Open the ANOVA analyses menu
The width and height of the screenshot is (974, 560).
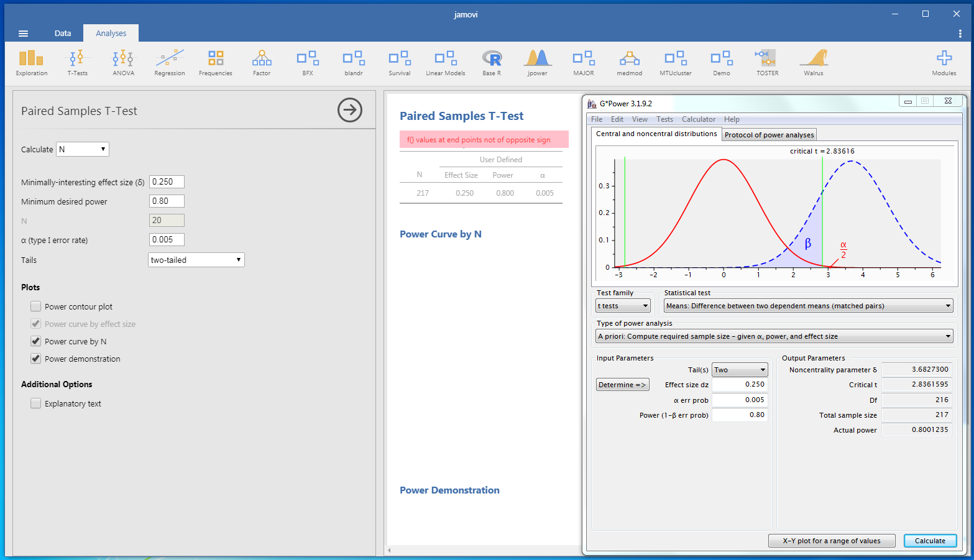coord(123,63)
